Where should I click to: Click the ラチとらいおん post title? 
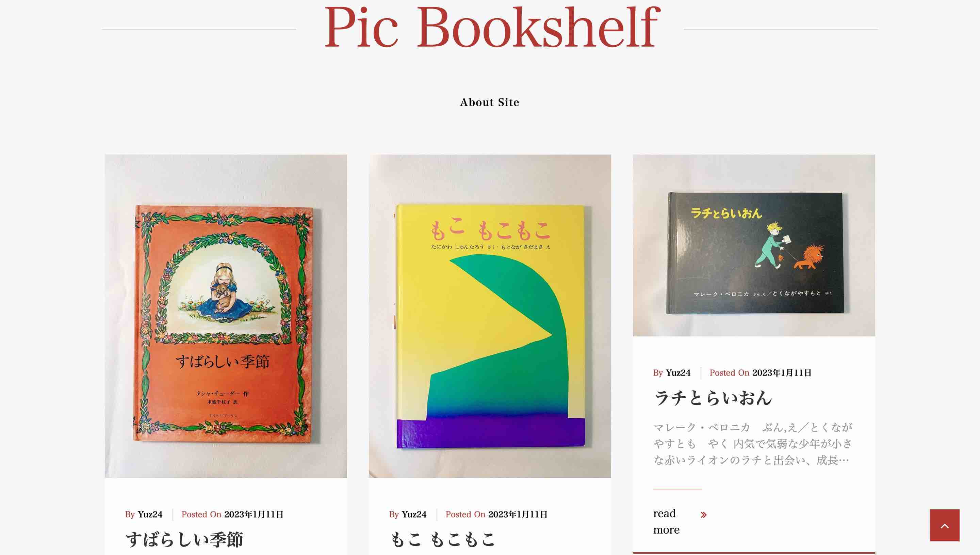(713, 398)
